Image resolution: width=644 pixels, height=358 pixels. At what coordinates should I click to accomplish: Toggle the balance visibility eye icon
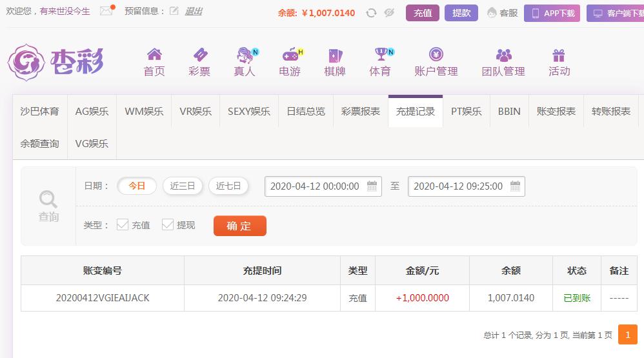point(389,13)
